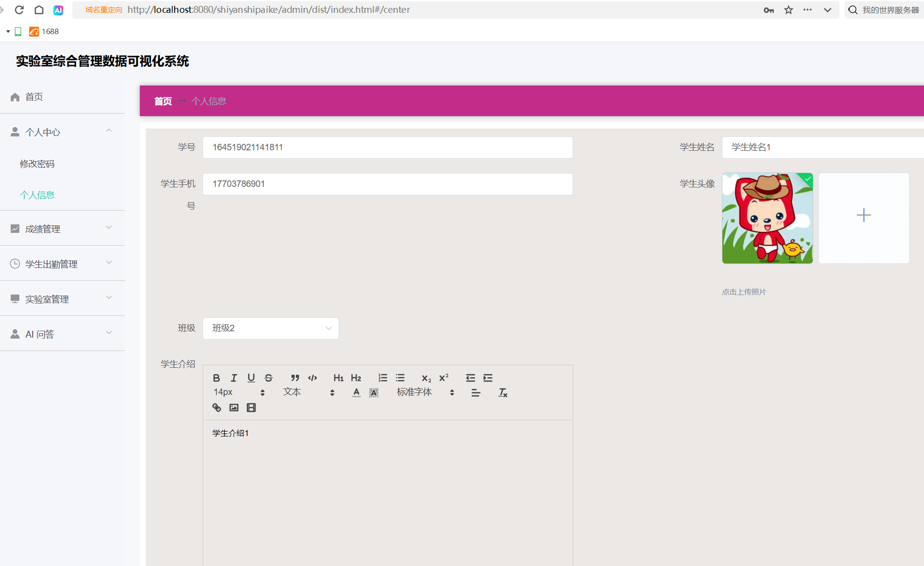This screenshot has height=566, width=924.
Task: Go to 首页 in the sidebar
Action: click(x=34, y=97)
